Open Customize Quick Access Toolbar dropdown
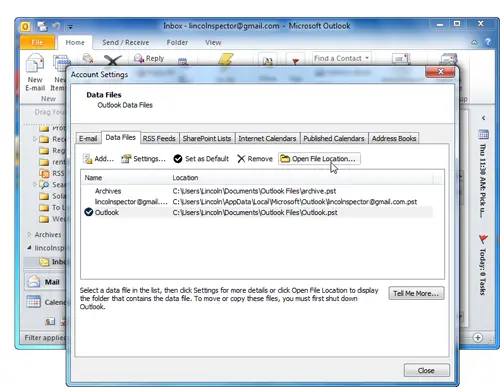The width and height of the screenshot is (500, 387). [70, 27]
